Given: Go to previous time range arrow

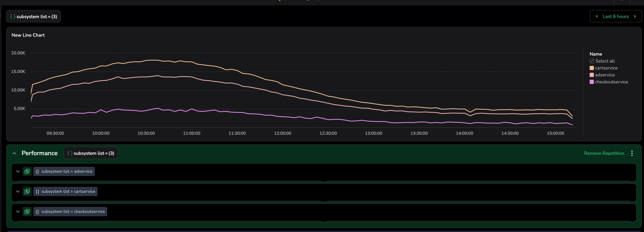Looking at the screenshot, I should 597,16.
